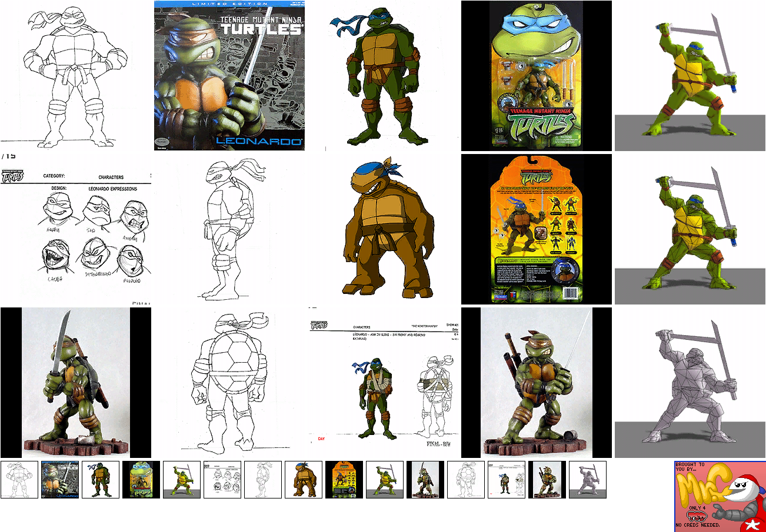The height and width of the screenshot is (532, 766).
Task: Choose the small expressions sheet thumbnail
Action: pyautogui.click(x=222, y=480)
